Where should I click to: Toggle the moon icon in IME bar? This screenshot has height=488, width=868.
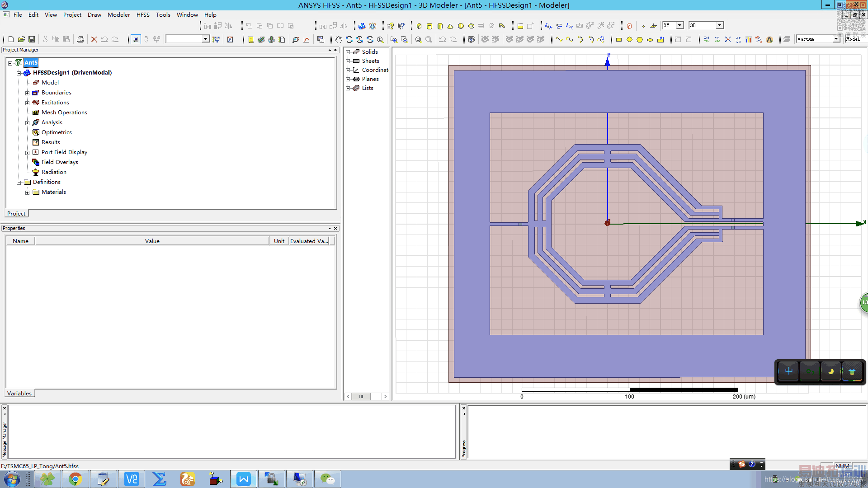click(x=831, y=371)
